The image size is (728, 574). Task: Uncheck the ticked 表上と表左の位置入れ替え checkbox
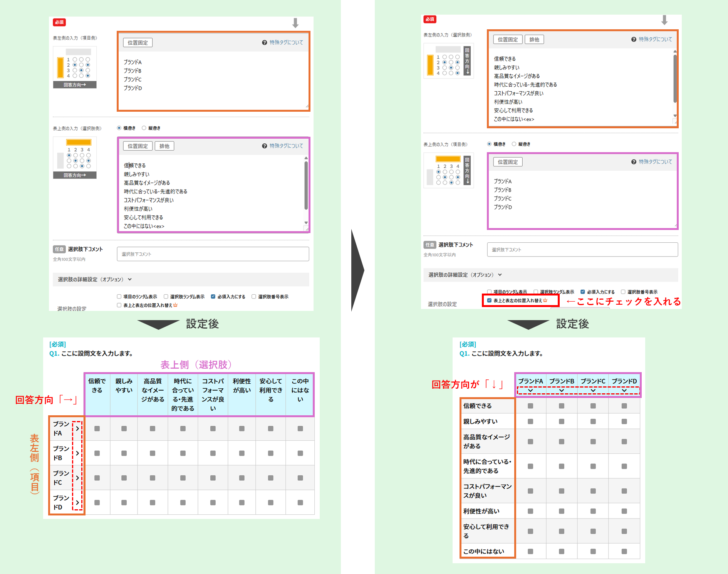(x=489, y=300)
